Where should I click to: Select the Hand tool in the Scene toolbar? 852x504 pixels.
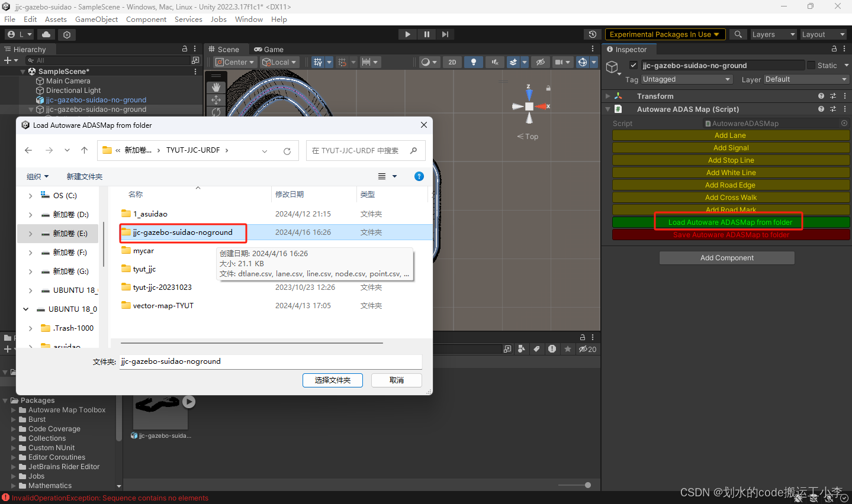point(216,86)
